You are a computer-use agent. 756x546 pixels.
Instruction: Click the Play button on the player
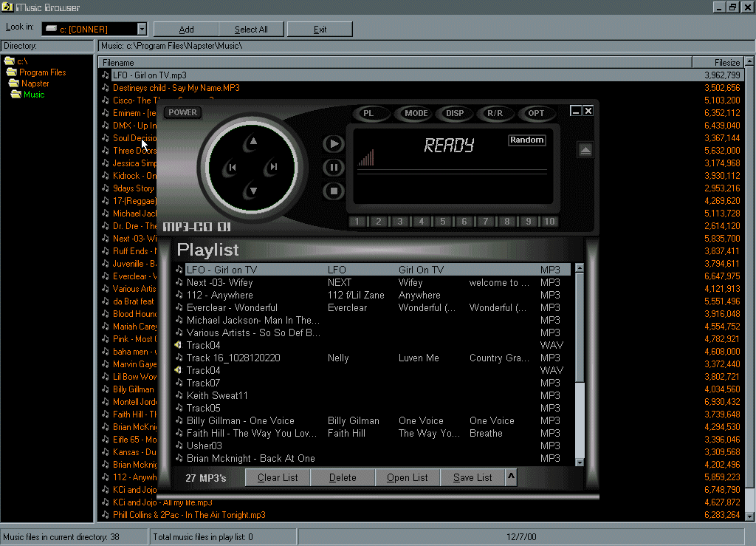click(x=333, y=144)
